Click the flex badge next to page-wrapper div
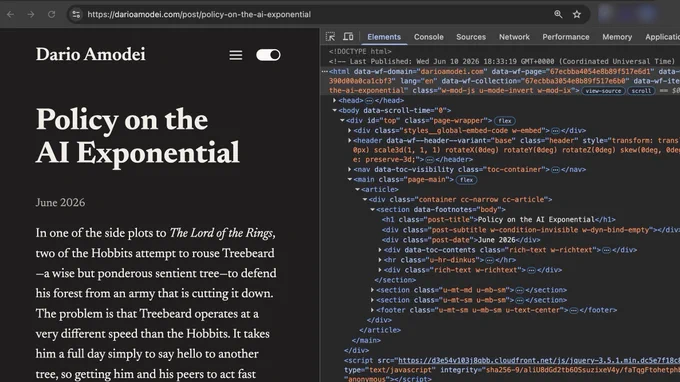 point(504,121)
